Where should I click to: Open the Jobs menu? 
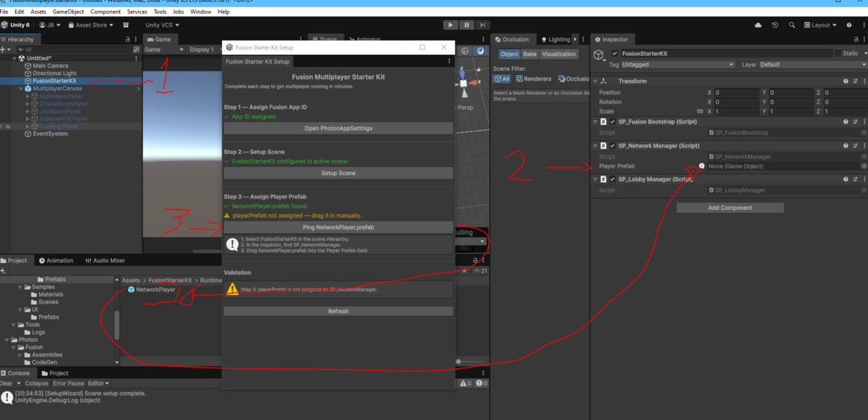[x=179, y=12]
